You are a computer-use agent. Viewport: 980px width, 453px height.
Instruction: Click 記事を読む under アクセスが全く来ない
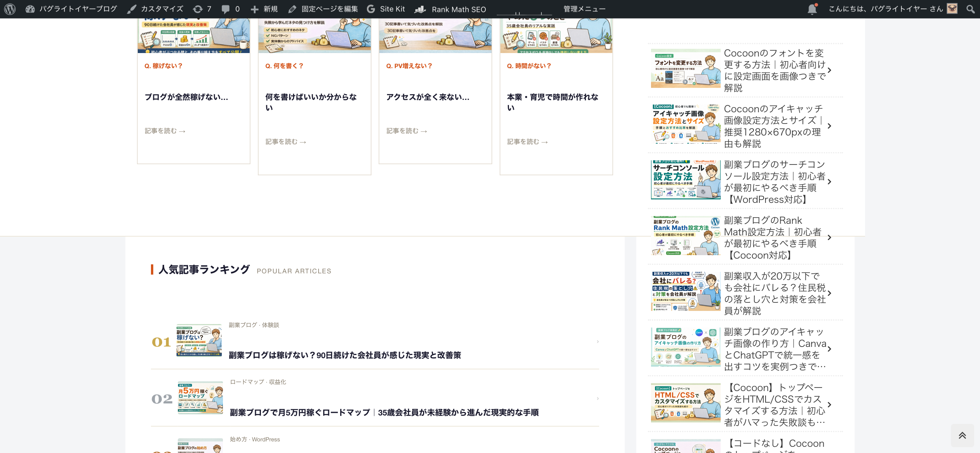[x=406, y=131]
